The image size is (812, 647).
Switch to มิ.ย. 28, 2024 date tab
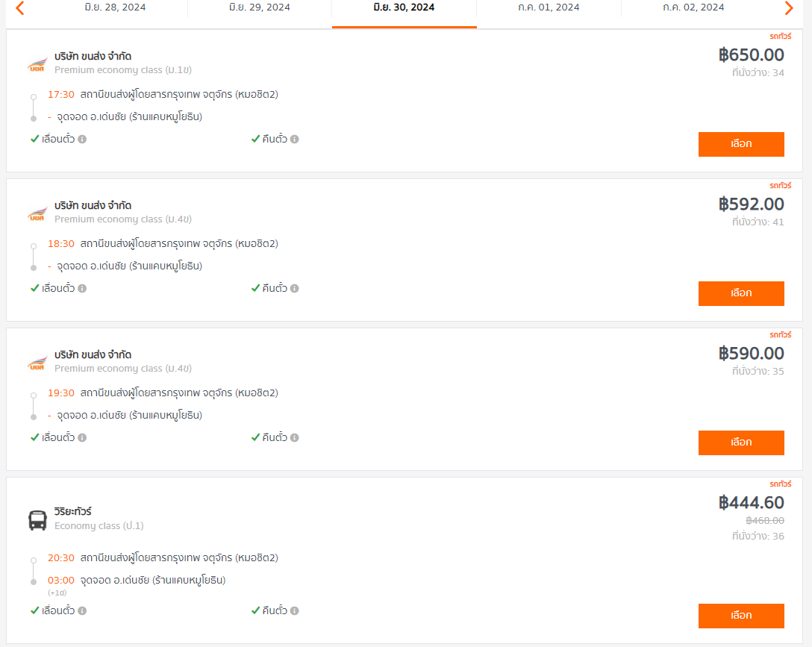[115, 7]
